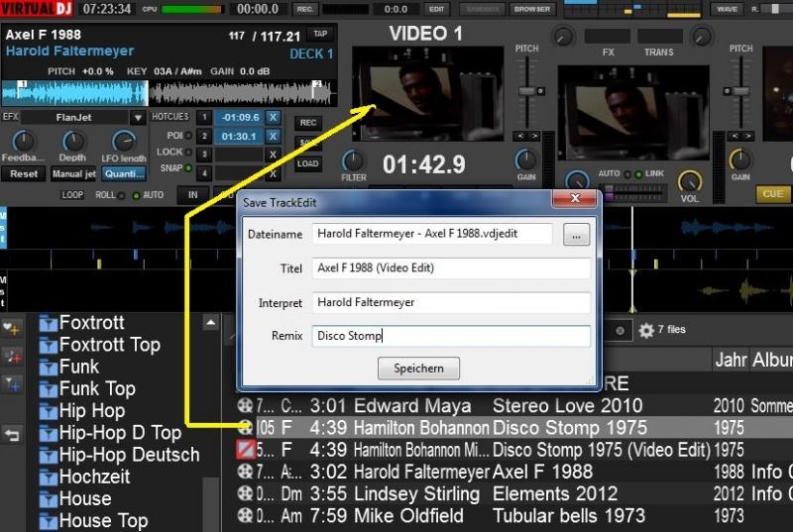
Task: Click the add favorite folder heart icon
Action: point(12,329)
